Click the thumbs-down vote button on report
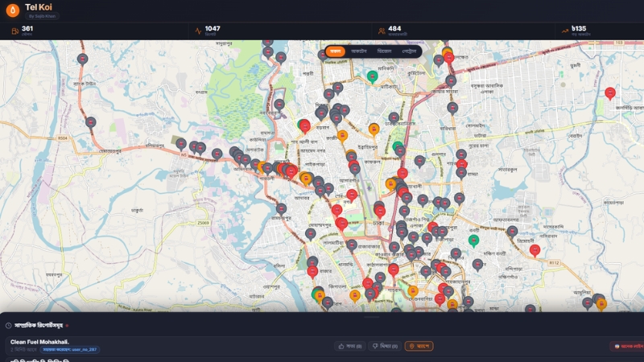The image size is (644, 362). (x=384, y=346)
